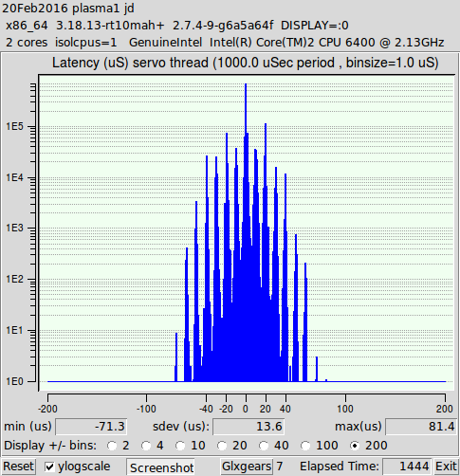Click the min (us) value field
The width and height of the screenshot is (460, 476).
[x=91, y=427]
